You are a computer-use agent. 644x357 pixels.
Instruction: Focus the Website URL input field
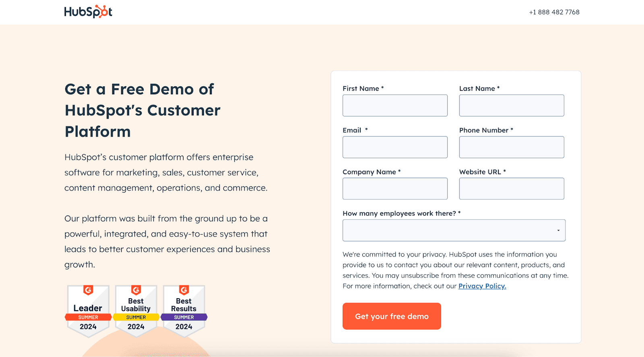pyautogui.click(x=511, y=189)
